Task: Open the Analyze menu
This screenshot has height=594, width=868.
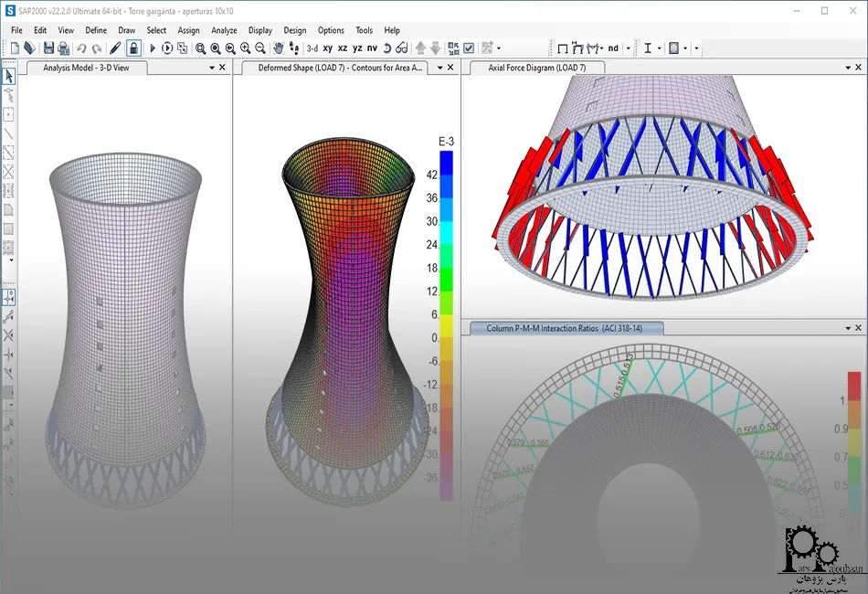Action: pyautogui.click(x=224, y=30)
